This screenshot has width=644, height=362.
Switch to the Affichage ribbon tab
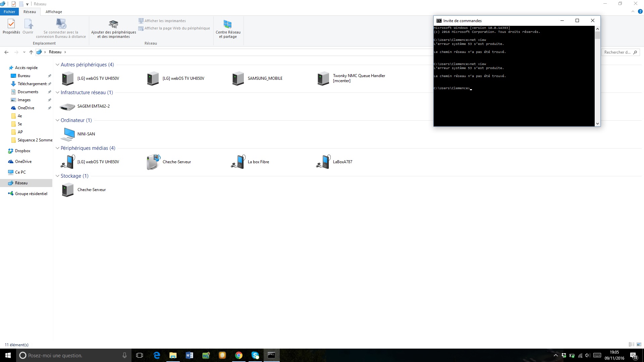pos(54,12)
